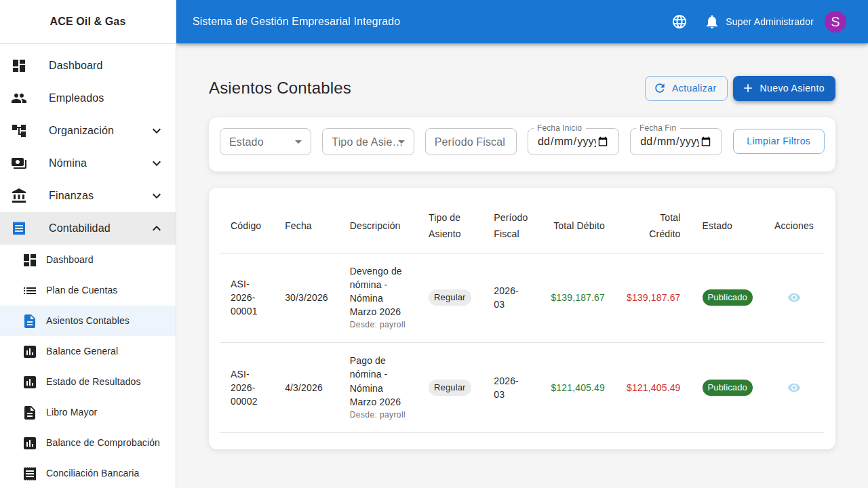The height and width of the screenshot is (488, 868).
Task: Open the Fecha Inicio date picker
Action: (603, 142)
